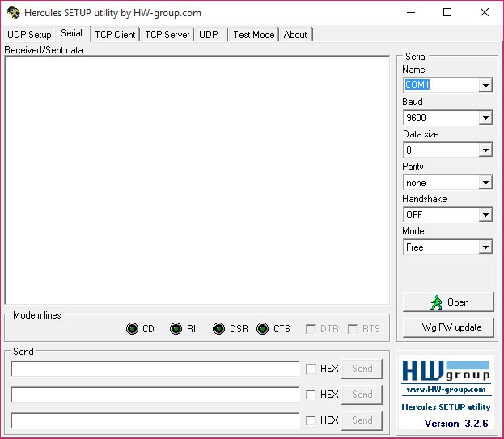Expand the Parity dropdown
Screen dimensions: 504x439
point(485,183)
